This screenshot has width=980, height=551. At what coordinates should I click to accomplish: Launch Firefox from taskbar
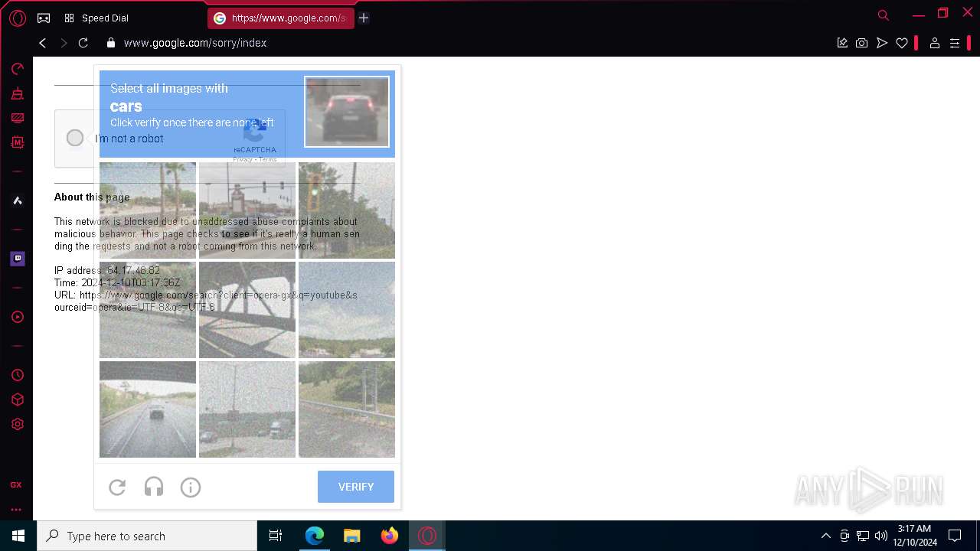[390, 536]
